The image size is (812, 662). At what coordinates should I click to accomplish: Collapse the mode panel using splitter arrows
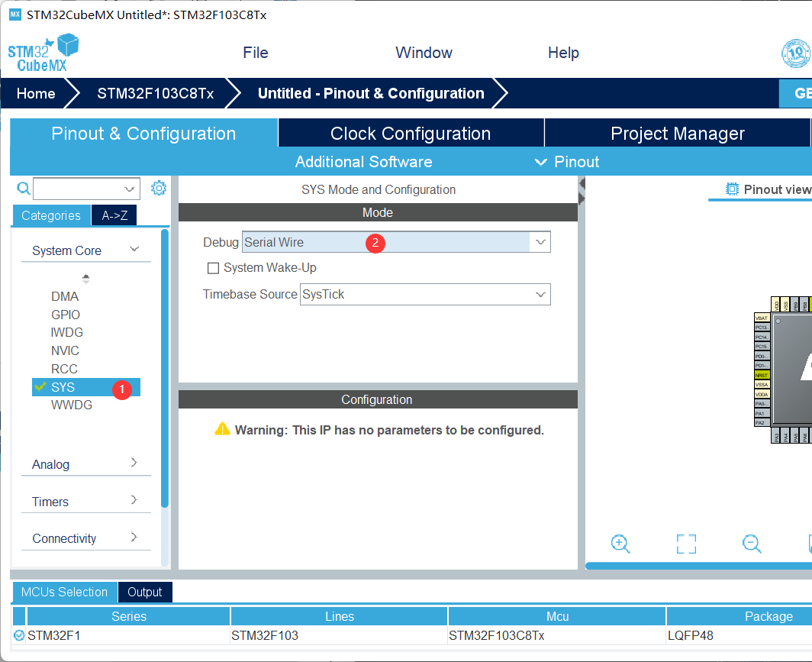pos(582,191)
